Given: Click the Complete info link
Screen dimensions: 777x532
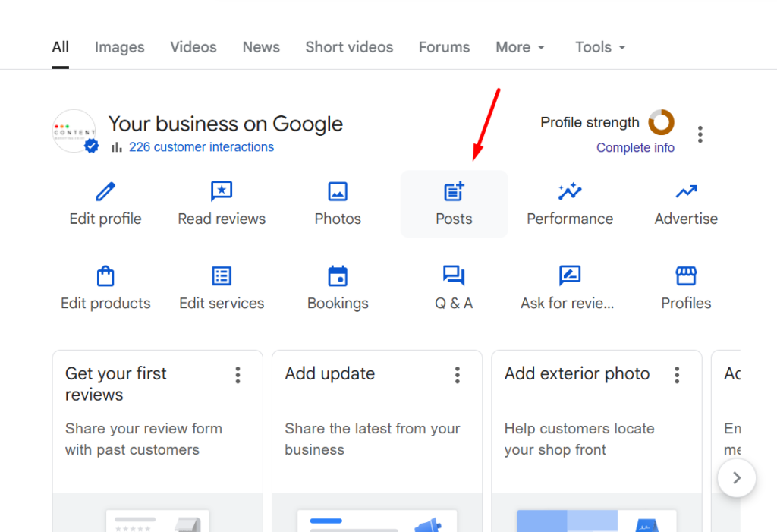Looking at the screenshot, I should pyautogui.click(x=635, y=147).
